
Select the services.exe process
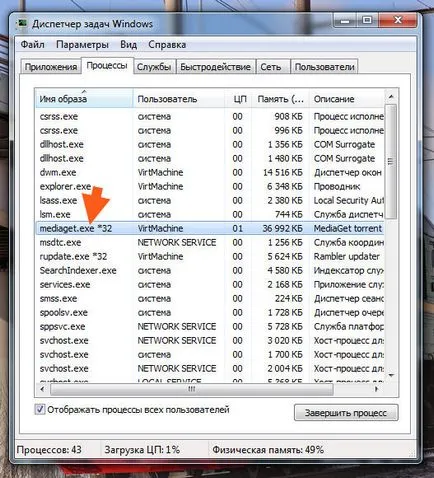pyautogui.click(x=210, y=284)
